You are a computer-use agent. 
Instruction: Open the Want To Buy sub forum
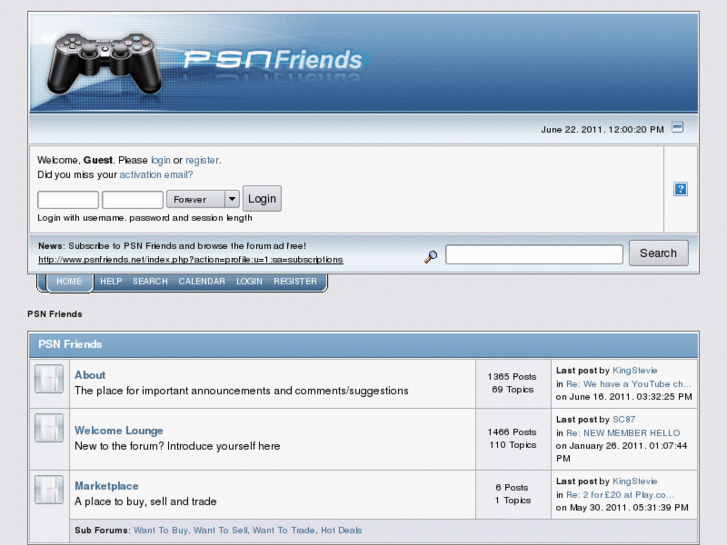(160, 530)
